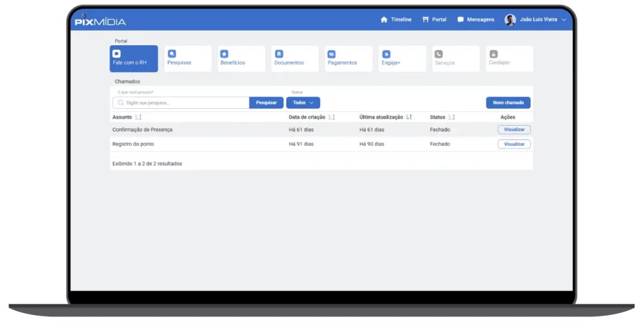Select the Pesquisas tile icon
This screenshot has width=644, height=322.
tap(172, 54)
